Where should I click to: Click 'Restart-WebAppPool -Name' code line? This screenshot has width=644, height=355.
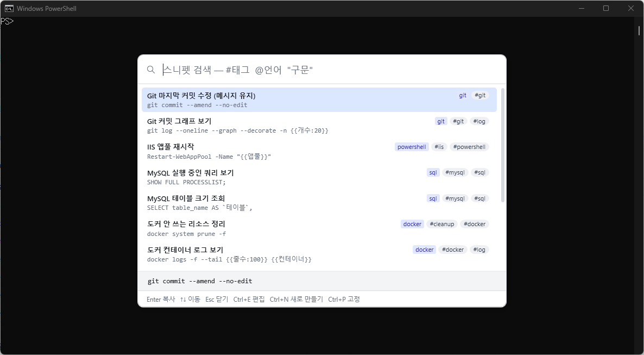click(209, 157)
